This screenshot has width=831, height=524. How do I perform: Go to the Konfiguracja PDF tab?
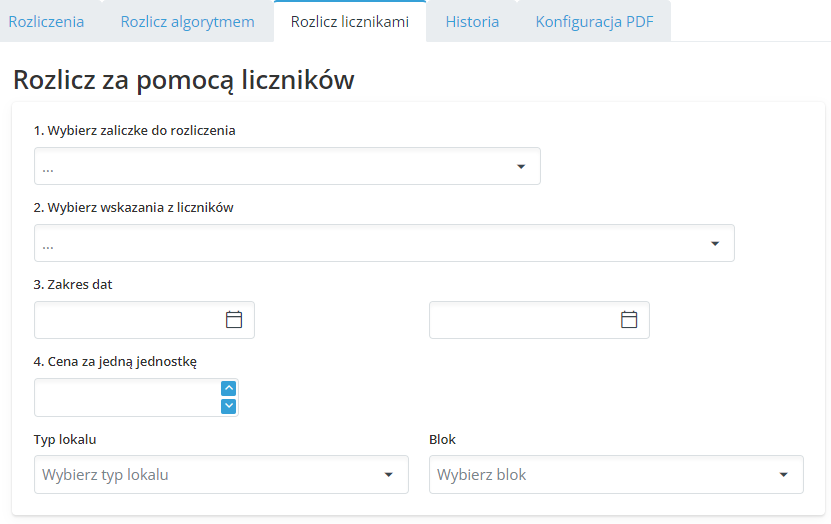(x=594, y=22)
